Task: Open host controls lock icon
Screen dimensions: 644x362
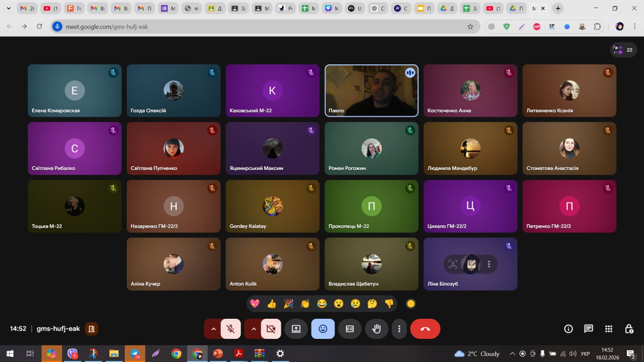Action: coord(629,329)
